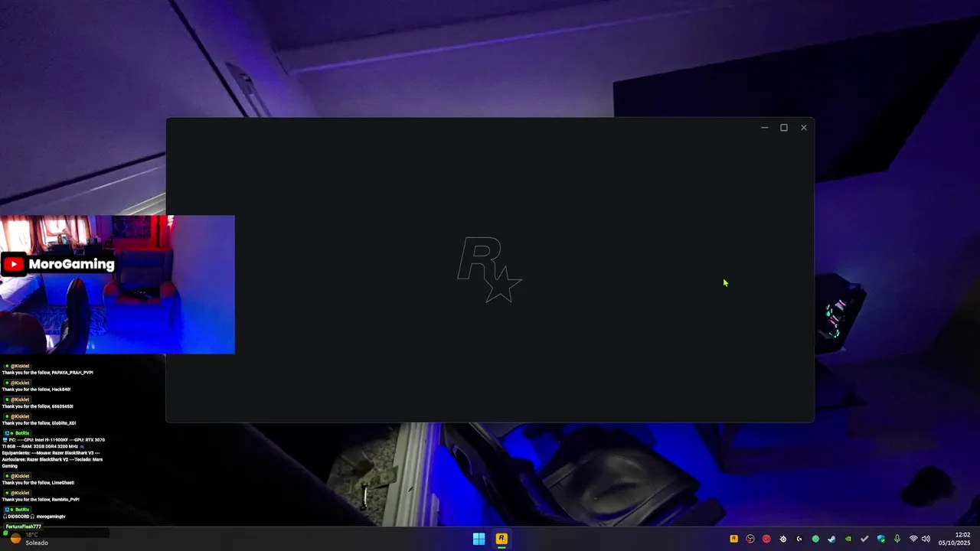Click chat line 'Thank you for the follow, Globlito_XD!'

point(39,423)
